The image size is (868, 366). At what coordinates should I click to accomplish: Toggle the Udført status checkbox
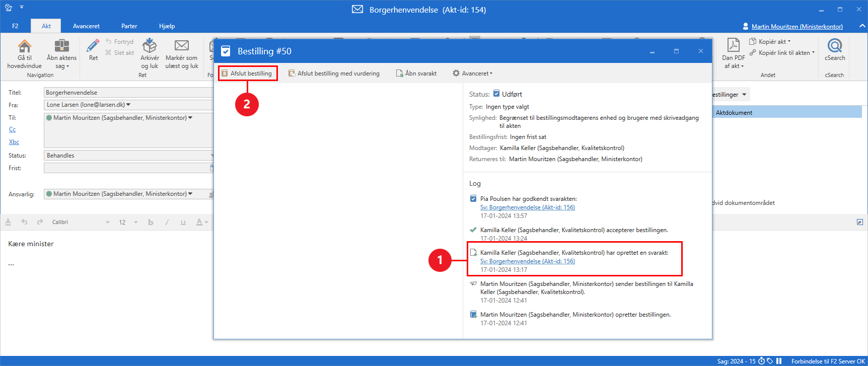pyautogui.click(x=496, y=94)
